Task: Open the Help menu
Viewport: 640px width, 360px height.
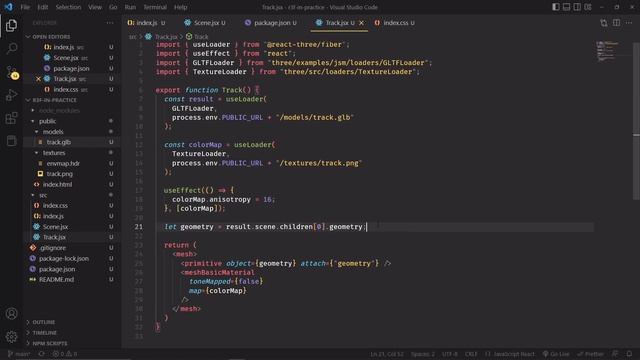Action: tap(180, 7)
